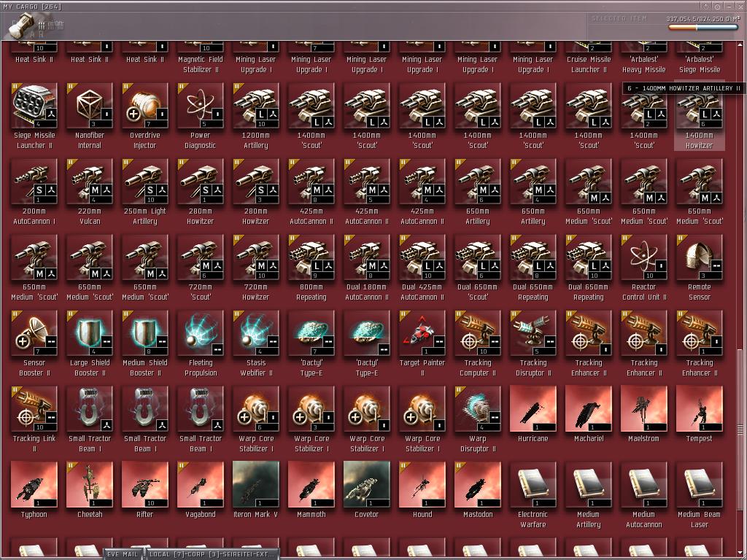
Task: Select the Mastodon ship
Action: 478,491
